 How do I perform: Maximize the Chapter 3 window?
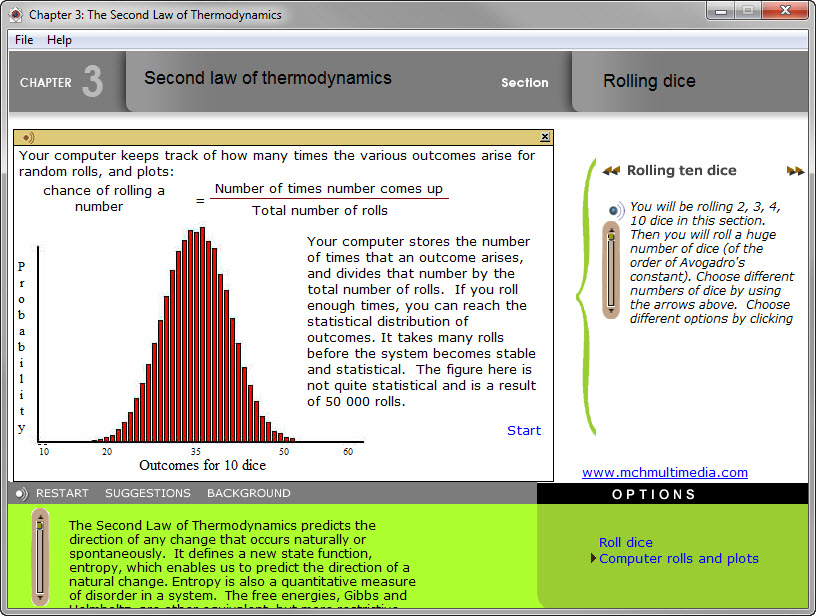pos(748,11)
